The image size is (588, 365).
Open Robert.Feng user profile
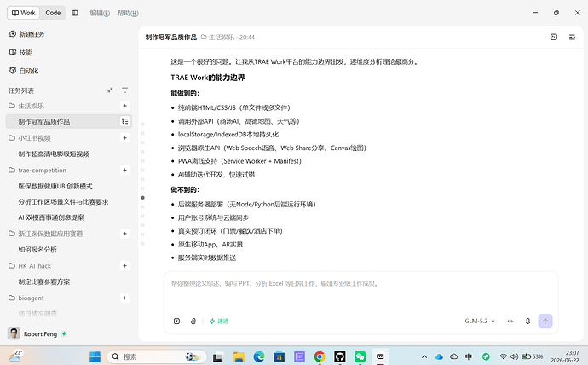(37, 333)
